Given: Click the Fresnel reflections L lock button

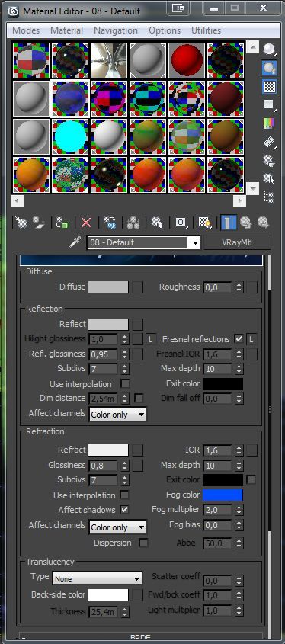Looking at the screenshot, I should coord(251,339).
